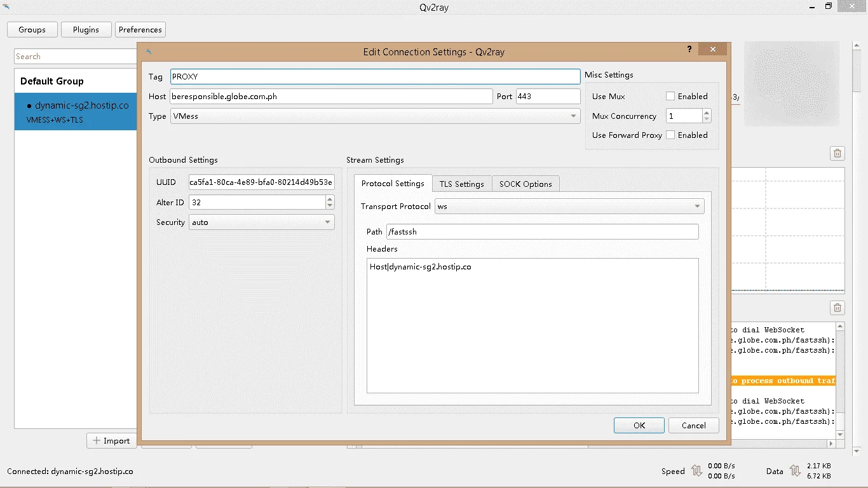
Task: Click the Port field showing 443
Action: click(x=548, y=97)
